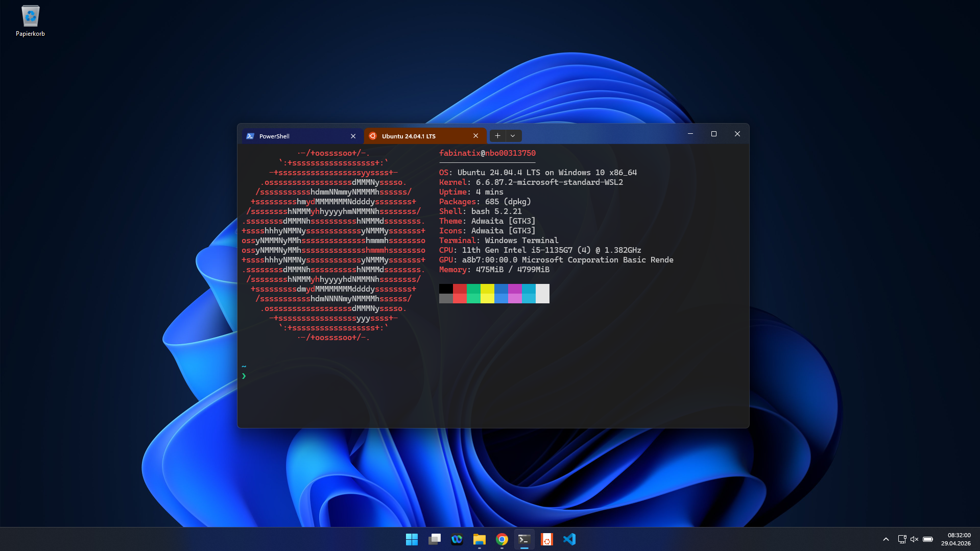Click the gray color block in neofetch palette
980x551 pixels.
coord(446,299)
